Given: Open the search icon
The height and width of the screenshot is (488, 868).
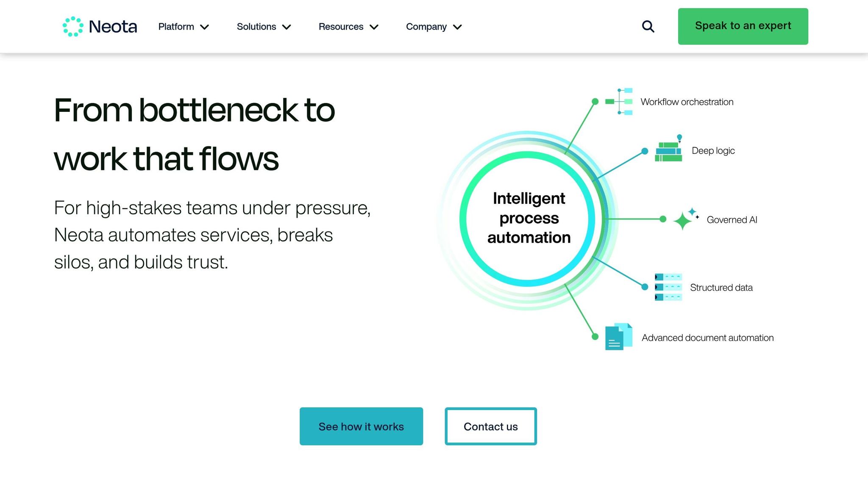Looking at the screenshot, I should [648, 26].
